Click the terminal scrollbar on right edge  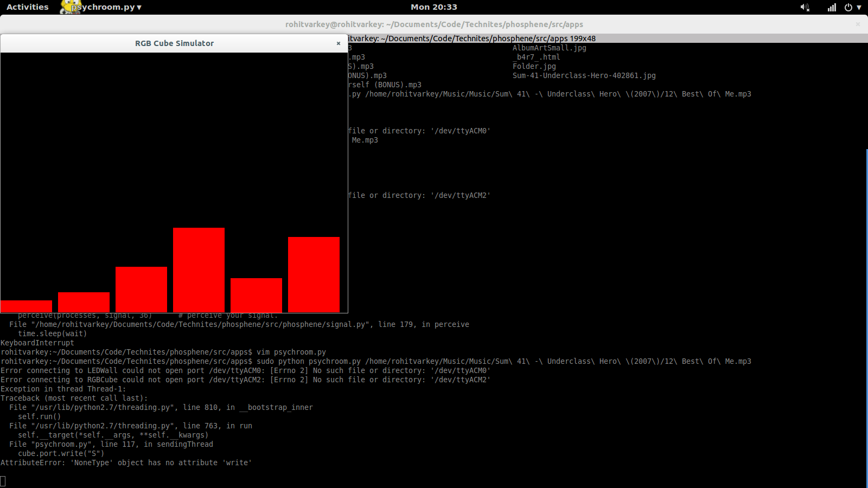point(866,317)
